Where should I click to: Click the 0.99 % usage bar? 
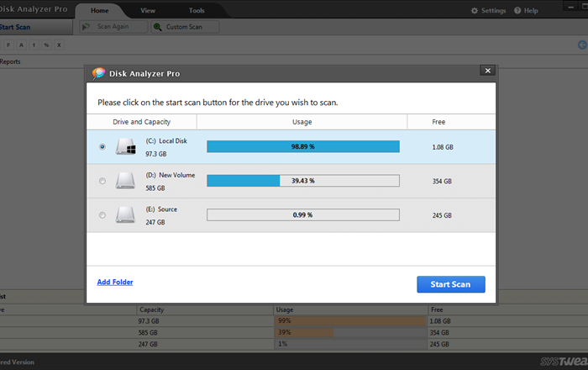pos(303,215)
